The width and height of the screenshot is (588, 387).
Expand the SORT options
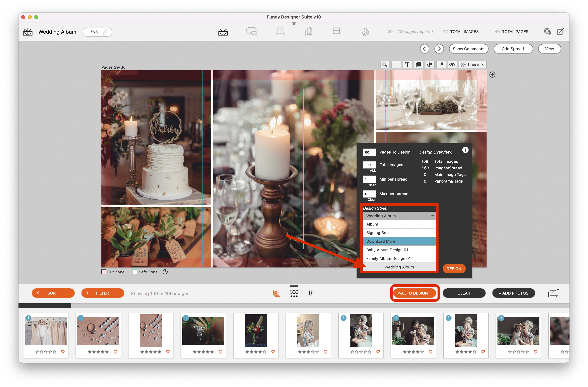[53, 293]
